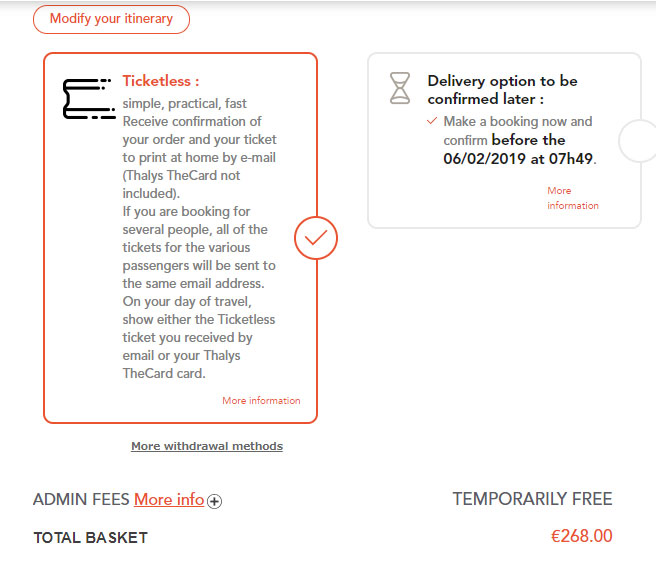Select the unchecked circle on delivery-later card

coord(637,141)
